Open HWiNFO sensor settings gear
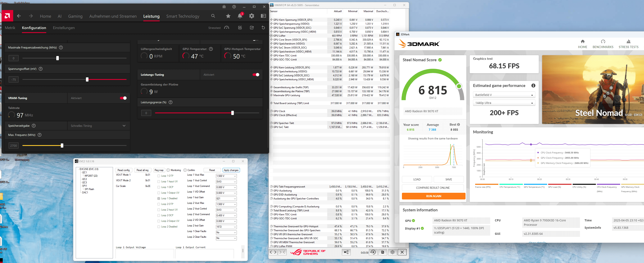 (x=393, y=252)
